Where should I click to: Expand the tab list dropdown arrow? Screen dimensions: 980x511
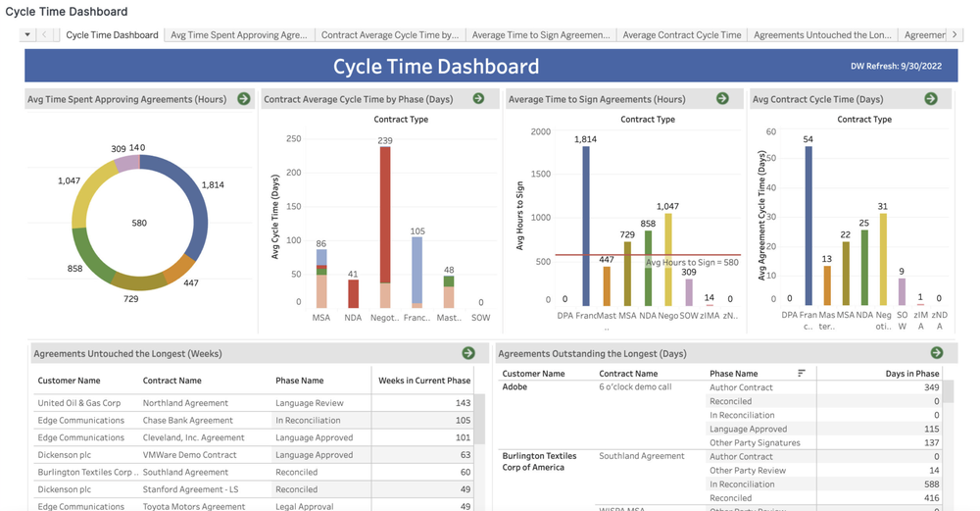(x=27, y=35)
